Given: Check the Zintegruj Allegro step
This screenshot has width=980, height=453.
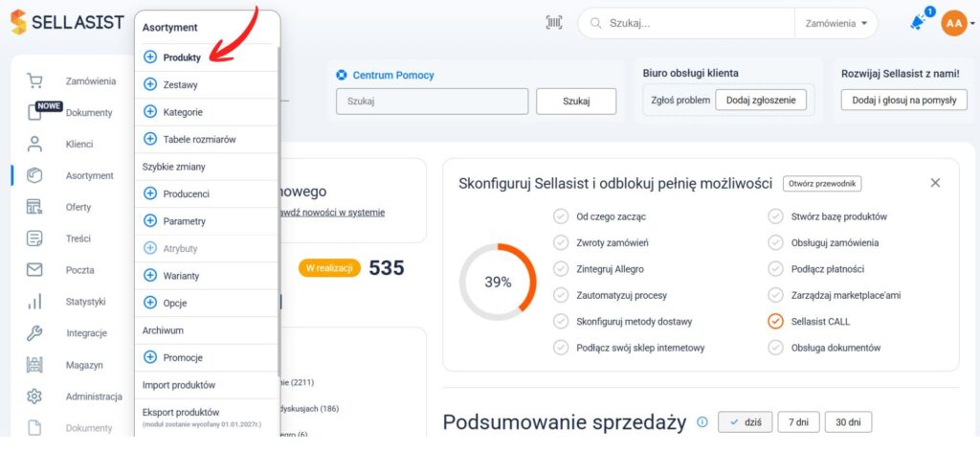Looking at the screenshot, I should click(560, 269).
